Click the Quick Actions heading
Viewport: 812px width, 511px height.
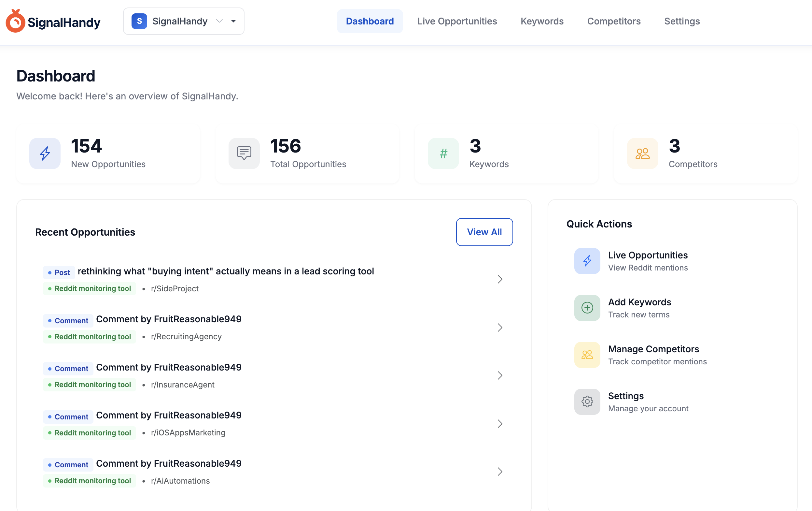599,224
